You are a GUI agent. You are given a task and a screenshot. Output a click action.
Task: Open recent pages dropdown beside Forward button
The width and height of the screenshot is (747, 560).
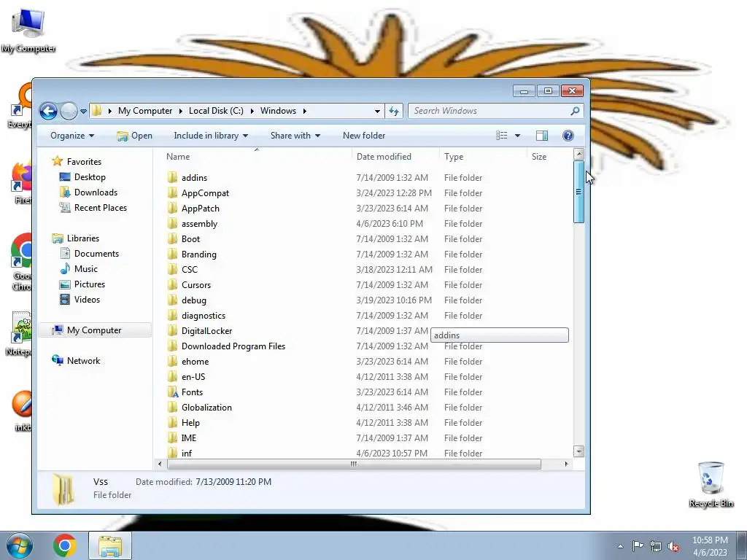click(83, 112)
